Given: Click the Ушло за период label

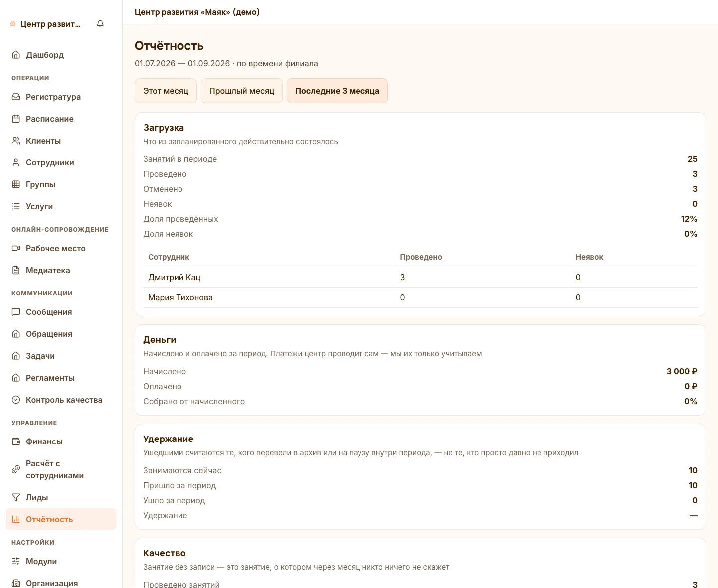Looking at the screenshot, I should point(174,501).
